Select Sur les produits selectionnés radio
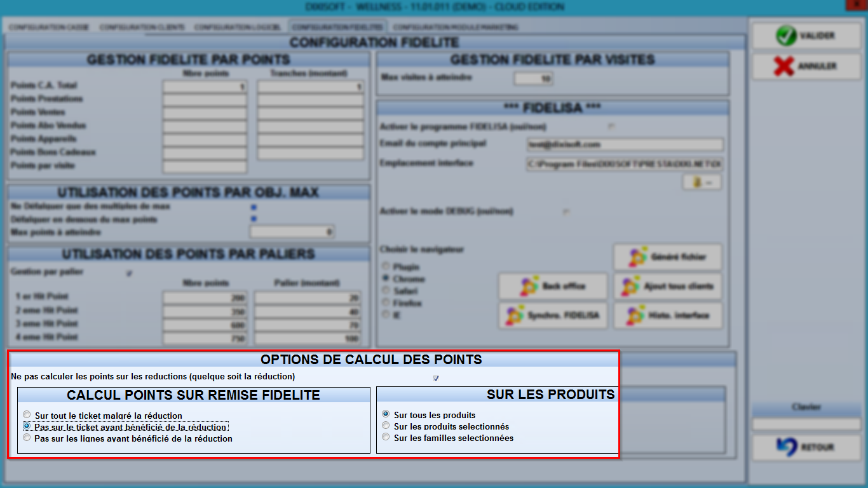 [386, 426]
